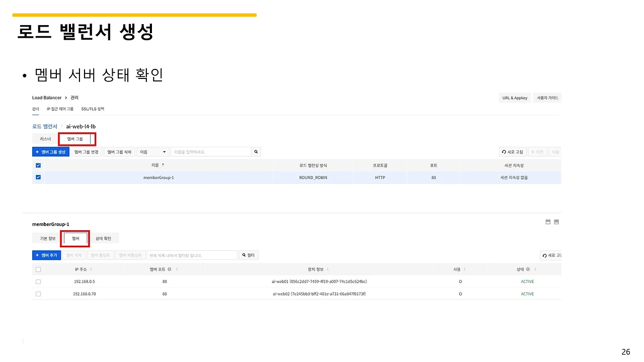Open the 관리 top tab
644x362 pixels.
pyautogui.click(x=36, y=109)
